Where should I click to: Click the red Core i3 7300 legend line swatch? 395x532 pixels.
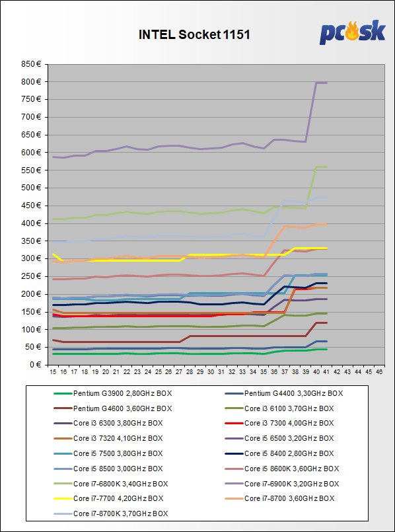pos(234,424)
